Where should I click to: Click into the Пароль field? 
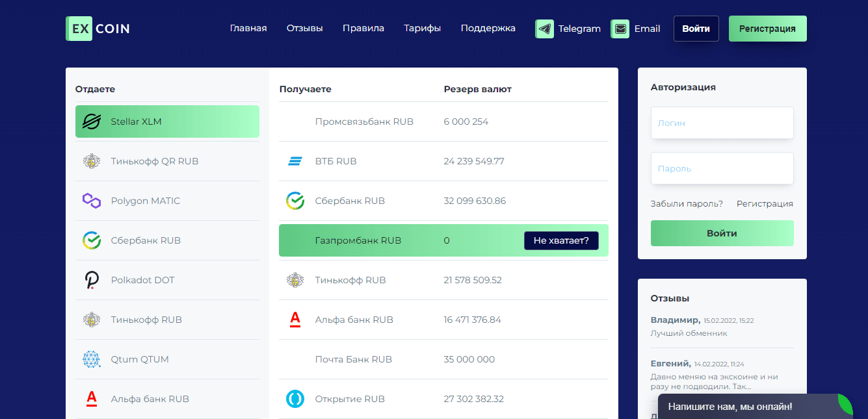click(x=722, y=168)
